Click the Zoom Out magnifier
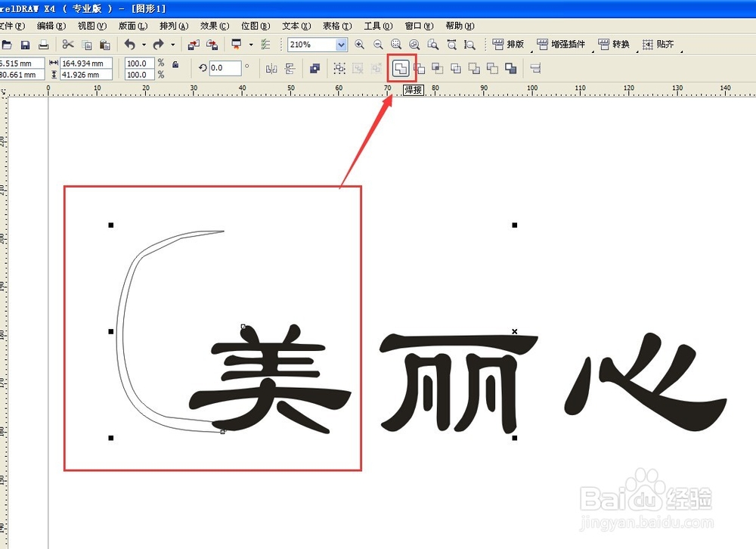This screenshot has height=549, width=756. [x=378, y=45]
